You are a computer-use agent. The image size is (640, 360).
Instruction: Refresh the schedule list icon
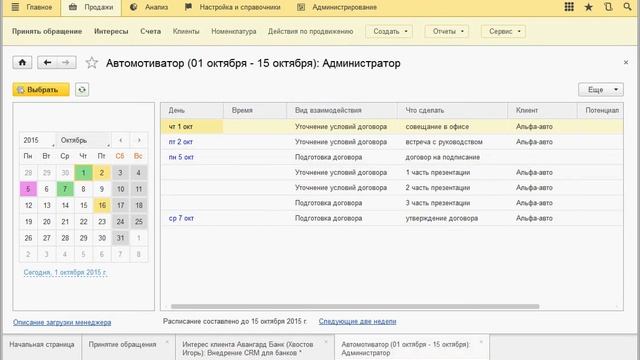(82, 90)
